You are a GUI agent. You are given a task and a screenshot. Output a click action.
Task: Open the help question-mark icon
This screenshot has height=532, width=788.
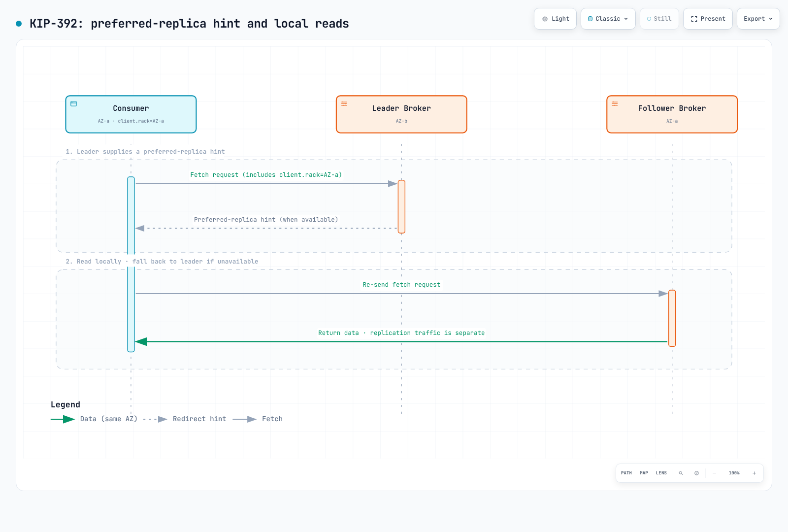[696, 473]
